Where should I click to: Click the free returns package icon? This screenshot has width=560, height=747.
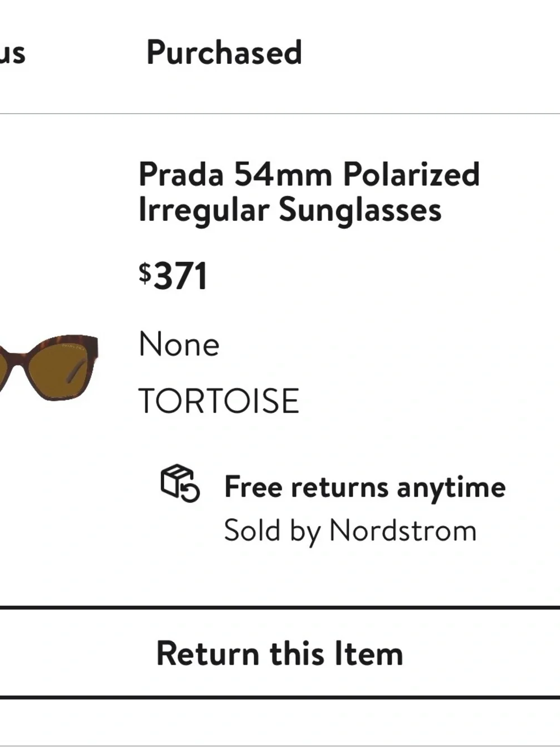[179, 483]
